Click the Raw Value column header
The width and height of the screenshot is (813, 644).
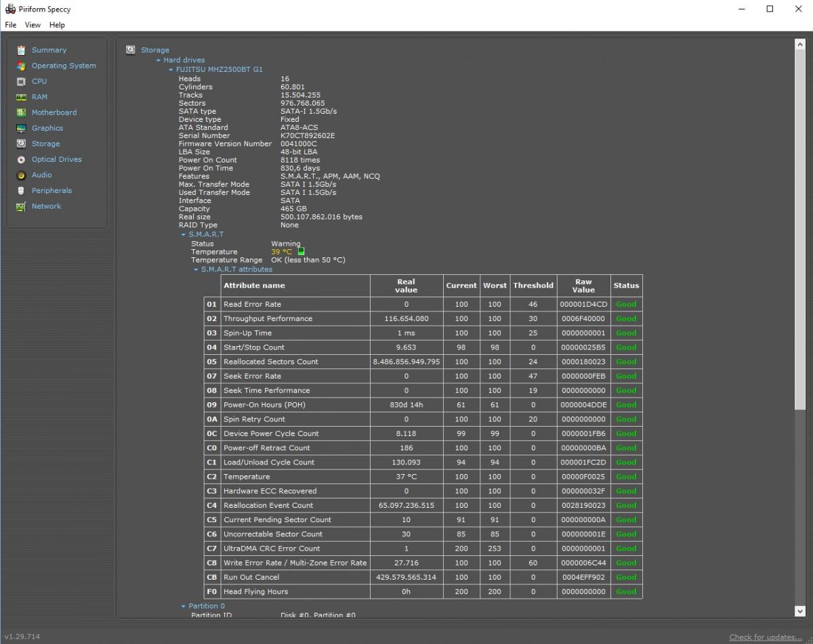coord(583,286)
